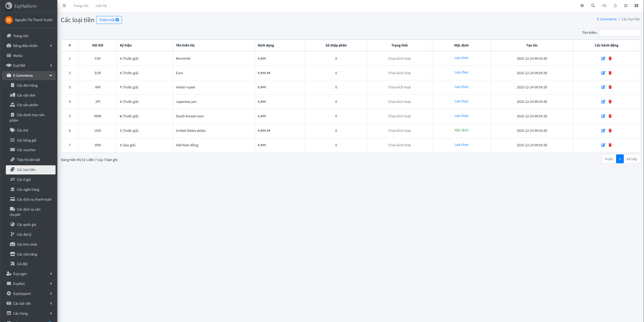Focus the Tìm kiếm search field
The height and width of the screenshot is (322, 644).
[x=619, y=33]
